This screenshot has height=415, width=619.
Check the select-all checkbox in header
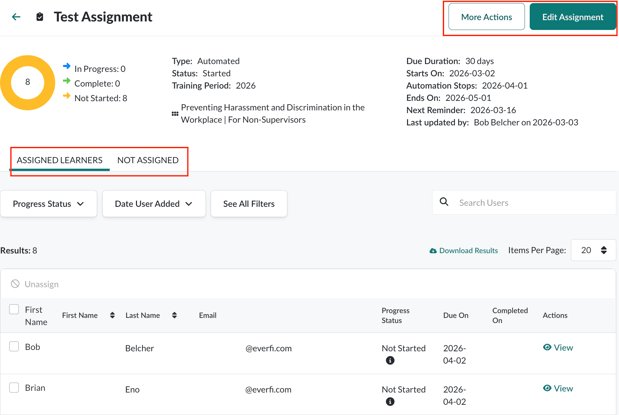(14, 310)
